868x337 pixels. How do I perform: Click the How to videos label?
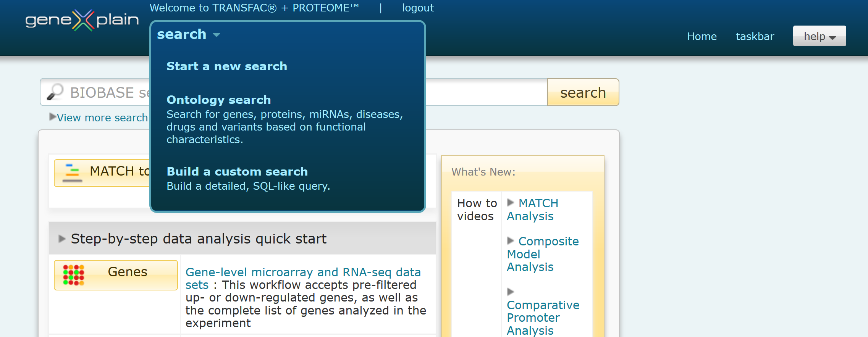pos(477,210)
